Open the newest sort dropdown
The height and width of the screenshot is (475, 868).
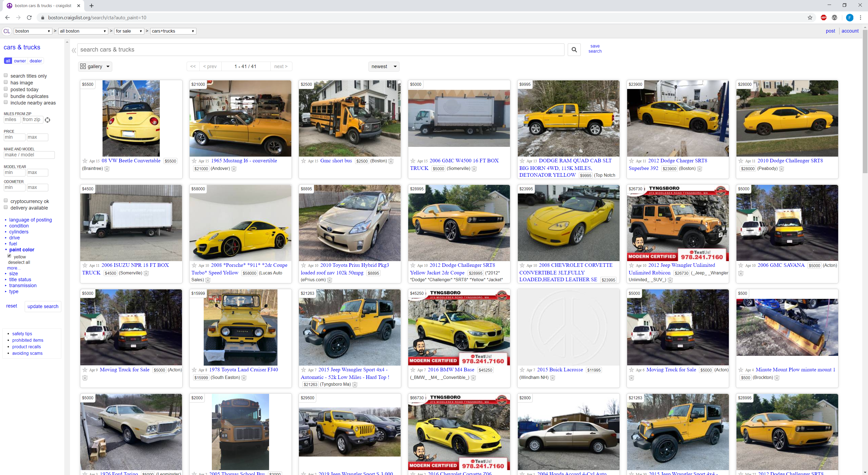pyautogui.click(x=384, y=66)
